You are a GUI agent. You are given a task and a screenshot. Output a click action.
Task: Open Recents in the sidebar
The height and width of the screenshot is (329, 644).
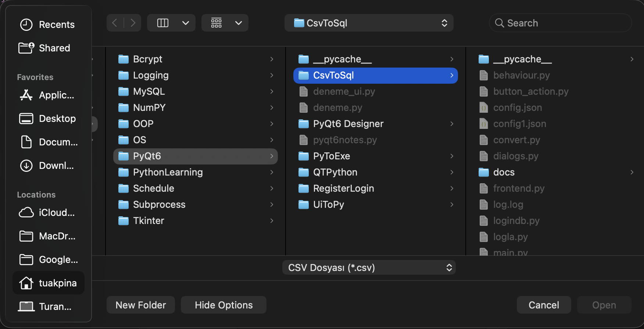point(49,25)
